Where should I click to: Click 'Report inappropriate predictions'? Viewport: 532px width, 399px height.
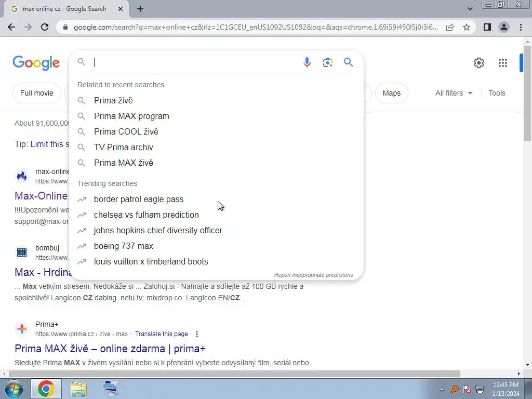(313, 275)
